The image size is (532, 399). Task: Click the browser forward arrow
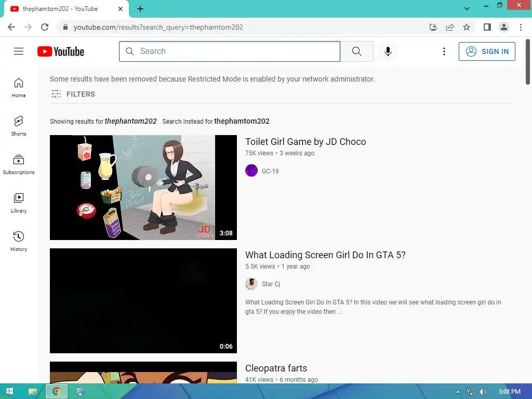pos(28,27)
